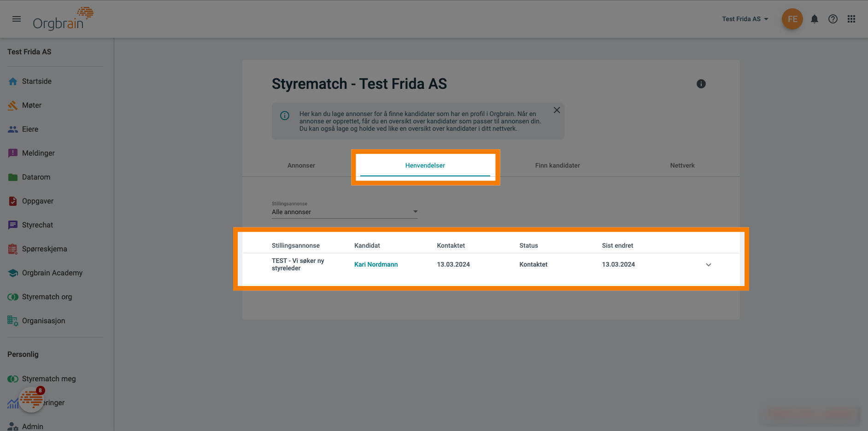Open the apps grid icon
The image size is (868, 431).
click(x=851, y=19)
